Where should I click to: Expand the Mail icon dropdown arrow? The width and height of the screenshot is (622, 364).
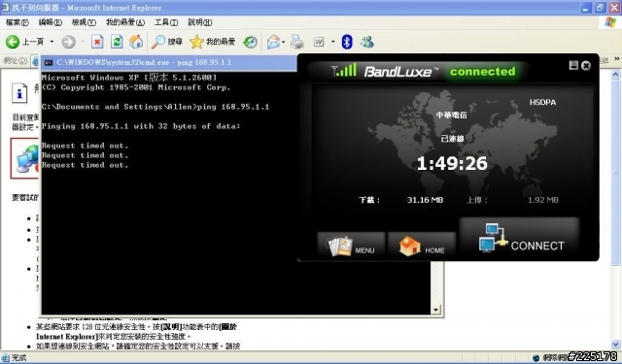283,42
